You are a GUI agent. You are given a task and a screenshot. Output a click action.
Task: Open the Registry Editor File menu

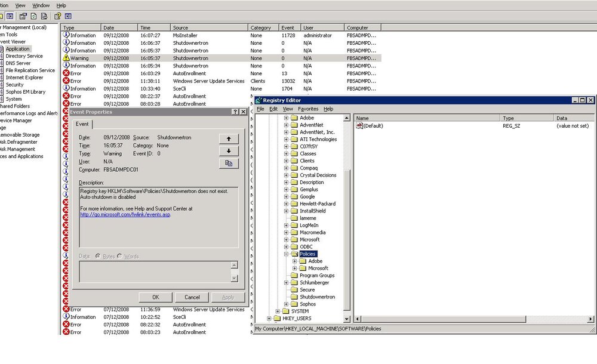pos(260,109)
